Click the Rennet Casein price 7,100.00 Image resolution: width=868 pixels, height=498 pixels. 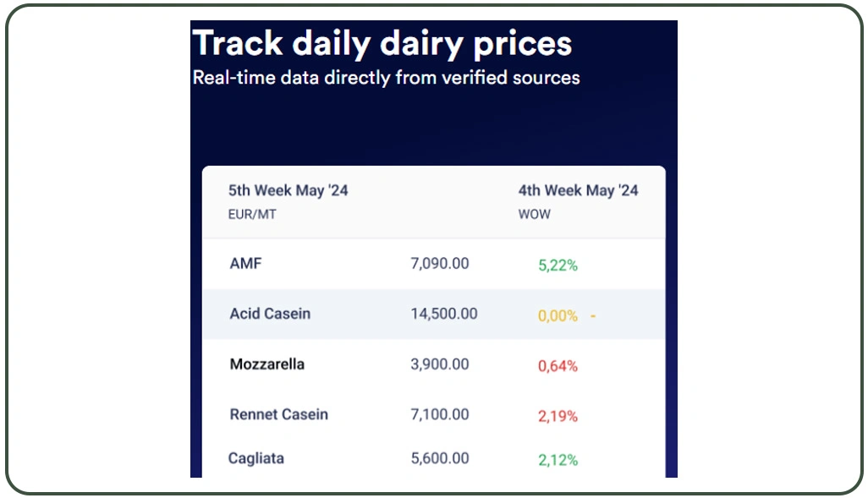[439, 414]
